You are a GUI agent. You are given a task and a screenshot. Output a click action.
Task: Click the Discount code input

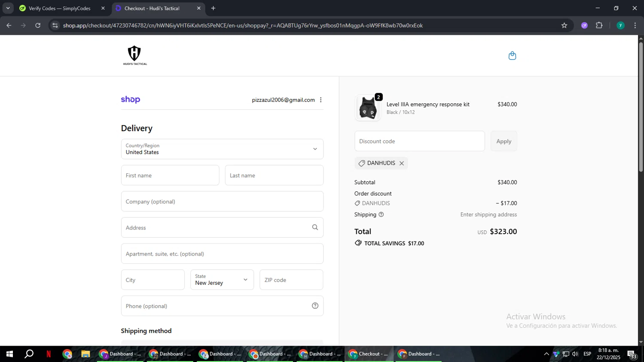(419, 141)
